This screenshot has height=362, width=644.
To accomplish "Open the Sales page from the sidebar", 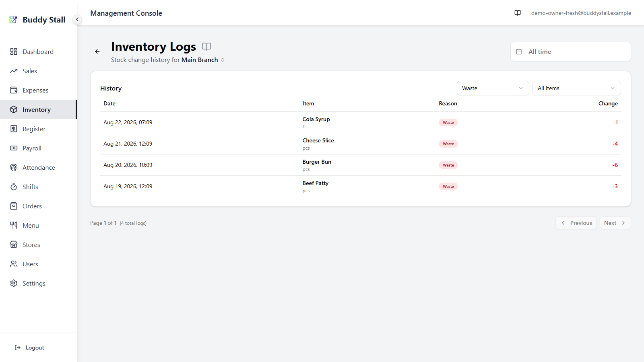I will click(x=38, y=71).
